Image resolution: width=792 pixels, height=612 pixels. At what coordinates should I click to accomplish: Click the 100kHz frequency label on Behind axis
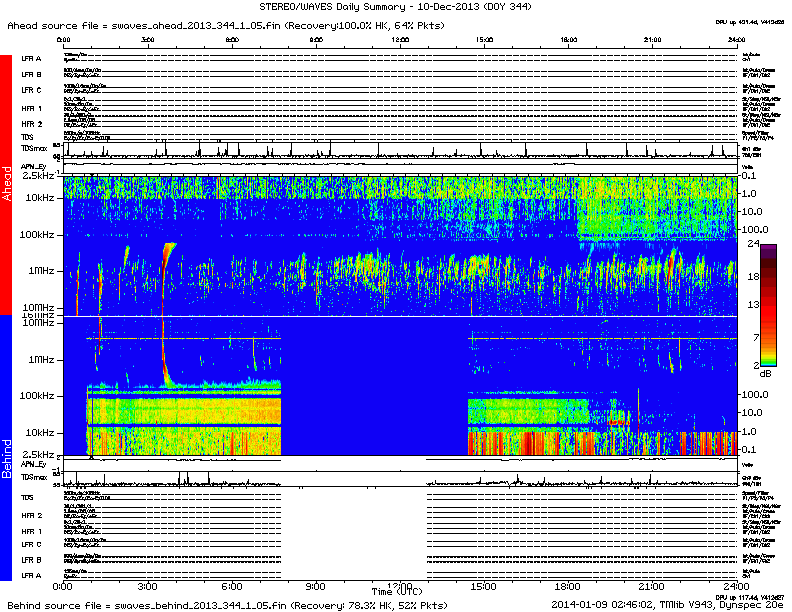click(x=38, y=396)
